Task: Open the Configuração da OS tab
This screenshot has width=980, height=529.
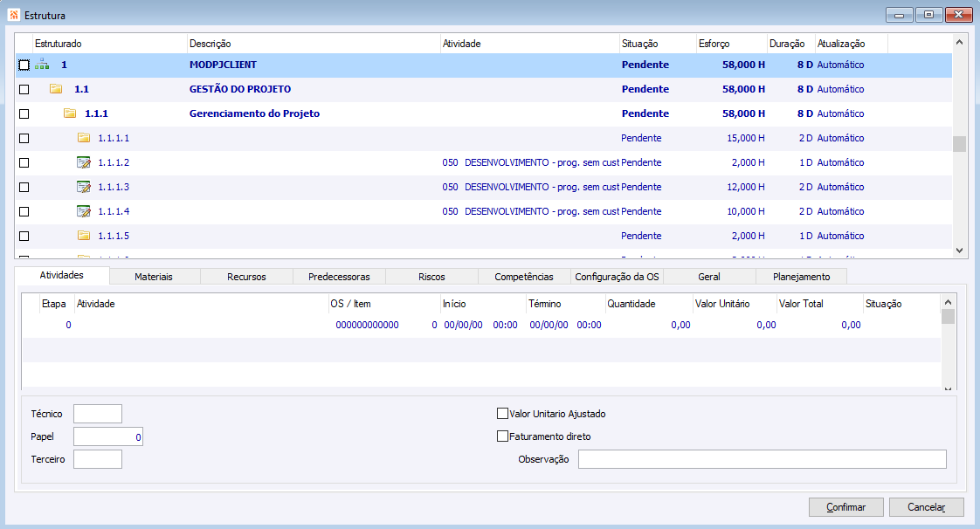Action: [x=617, y=277]
